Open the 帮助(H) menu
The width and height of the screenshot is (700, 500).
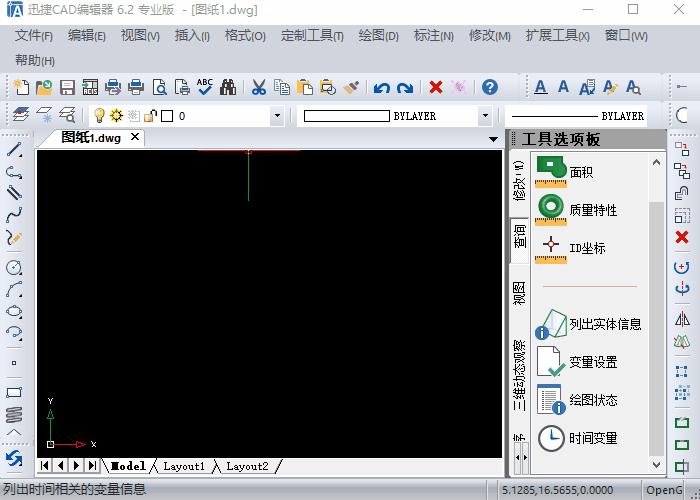35,60
